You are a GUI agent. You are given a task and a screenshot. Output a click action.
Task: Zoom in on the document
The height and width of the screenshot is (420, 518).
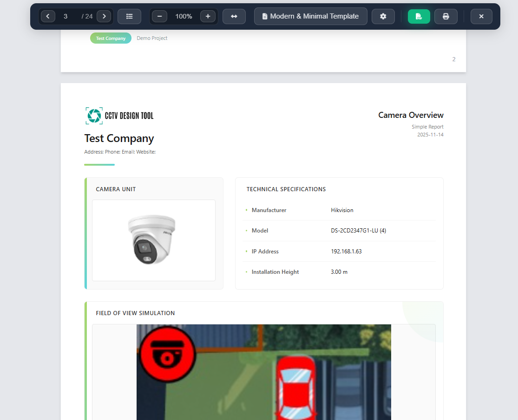(x=208, y=16)
